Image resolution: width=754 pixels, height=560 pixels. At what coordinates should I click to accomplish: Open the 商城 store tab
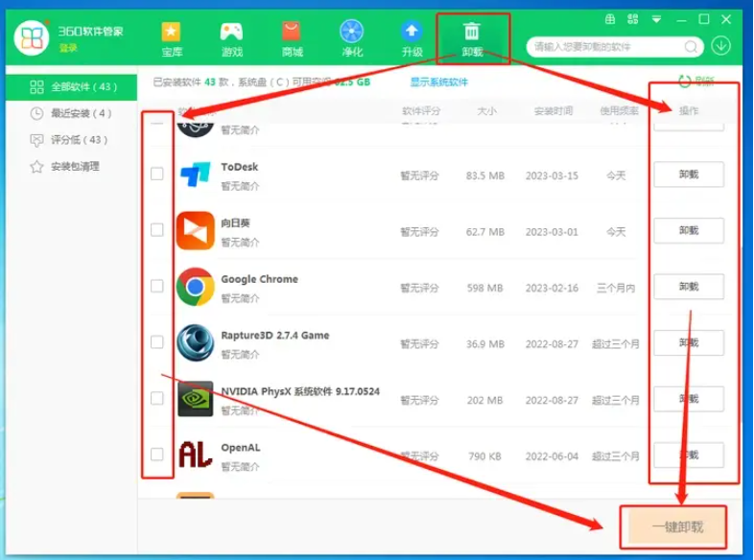tap(292, 40)
